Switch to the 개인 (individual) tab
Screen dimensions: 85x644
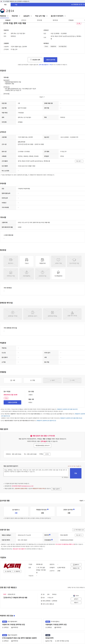pyautogui.click(x=5, y=5)
